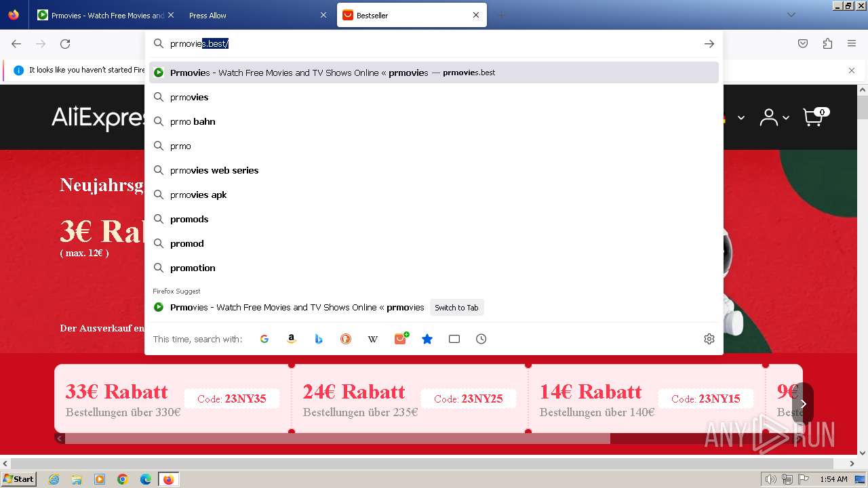Launch Chrome from taskbar

pyautogui.click(x=123, y=479)
